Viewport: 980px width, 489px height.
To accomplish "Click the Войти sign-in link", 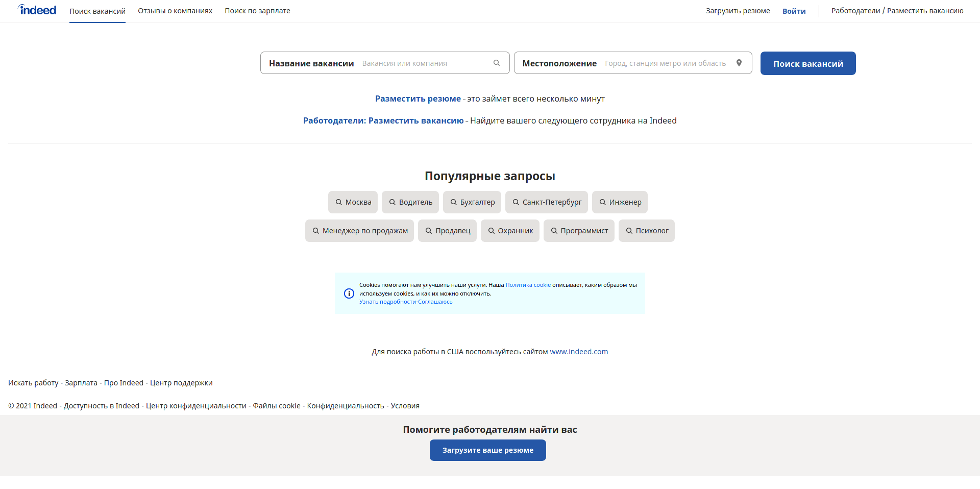I will pyautogui.click(x=794, y=11).
